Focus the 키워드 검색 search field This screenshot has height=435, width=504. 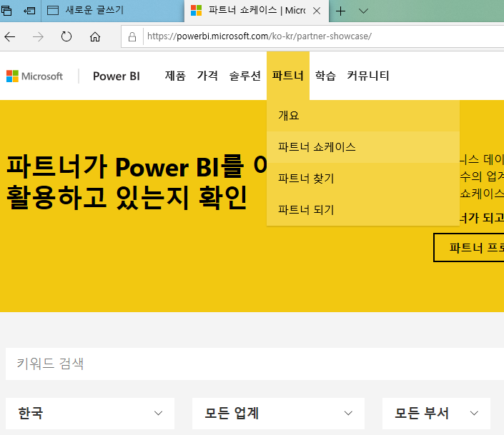point(255,364)
